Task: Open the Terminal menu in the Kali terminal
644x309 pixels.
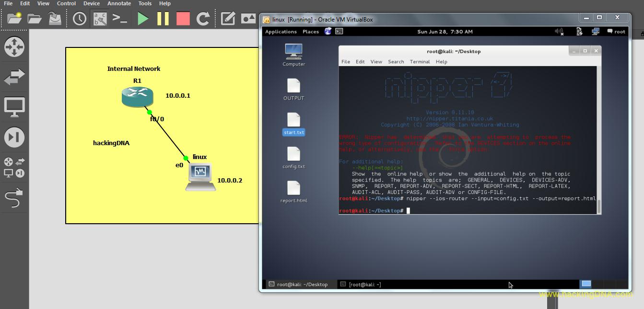Action: click(x=420, y=61)
